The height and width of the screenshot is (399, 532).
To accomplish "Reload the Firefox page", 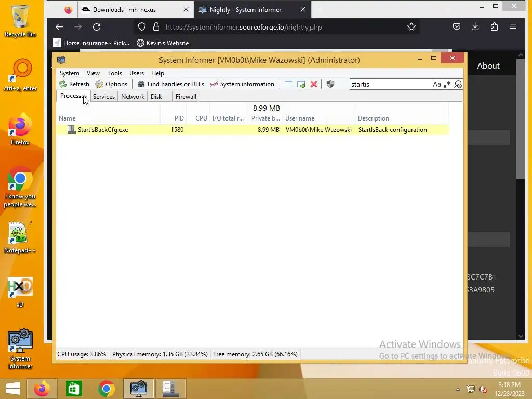I will point(97,27).
